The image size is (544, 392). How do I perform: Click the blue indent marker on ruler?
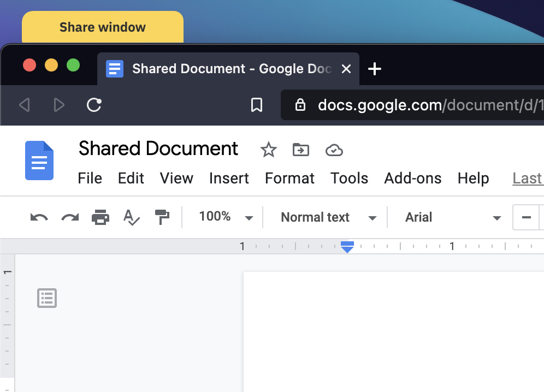[x=347, y=247]
